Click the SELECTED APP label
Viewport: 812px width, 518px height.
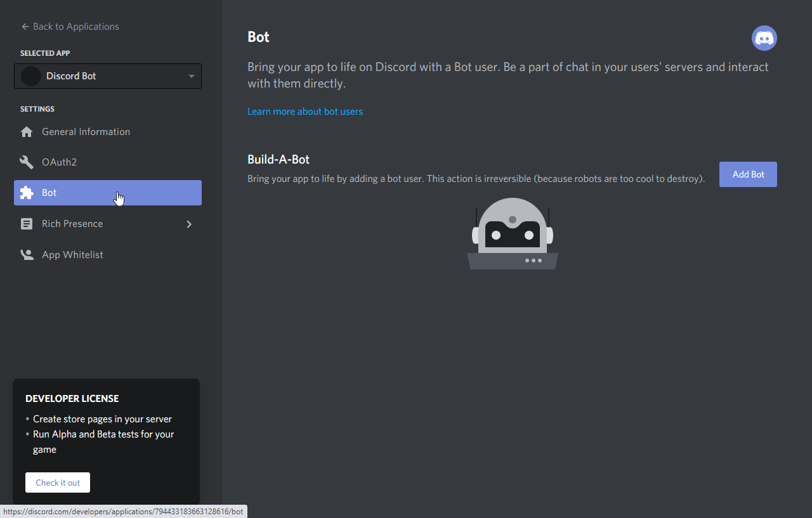coord(45,53)
